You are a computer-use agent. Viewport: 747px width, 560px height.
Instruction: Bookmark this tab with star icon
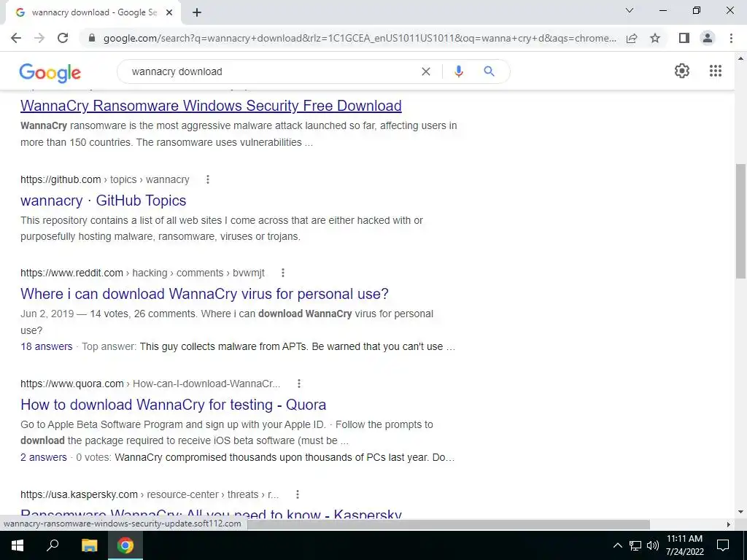[655, 38]
